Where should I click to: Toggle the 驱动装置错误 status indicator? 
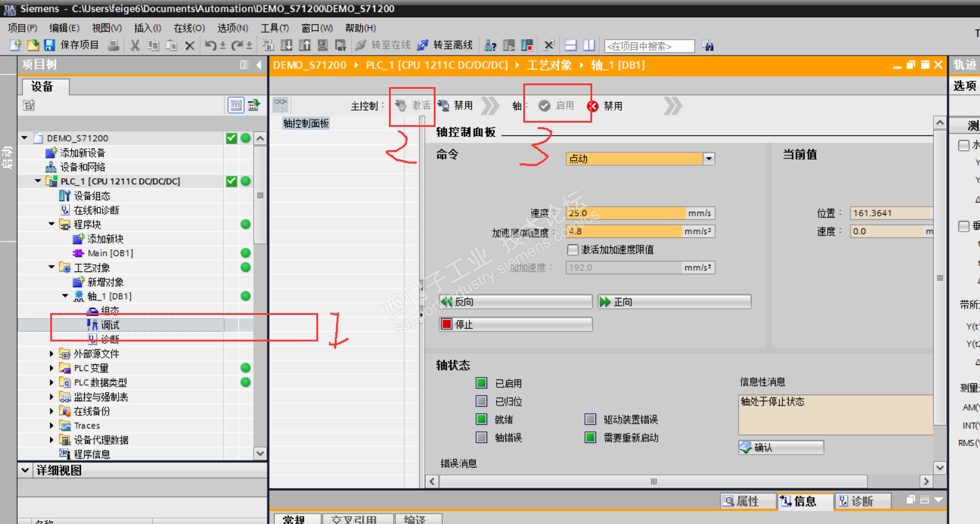click(590, 419)
